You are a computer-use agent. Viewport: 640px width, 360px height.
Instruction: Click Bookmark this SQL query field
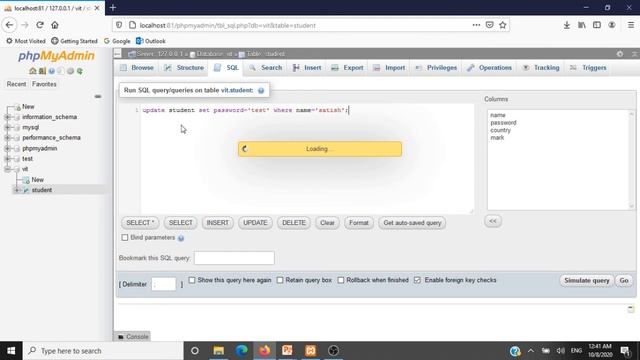(x=234, y=258)
